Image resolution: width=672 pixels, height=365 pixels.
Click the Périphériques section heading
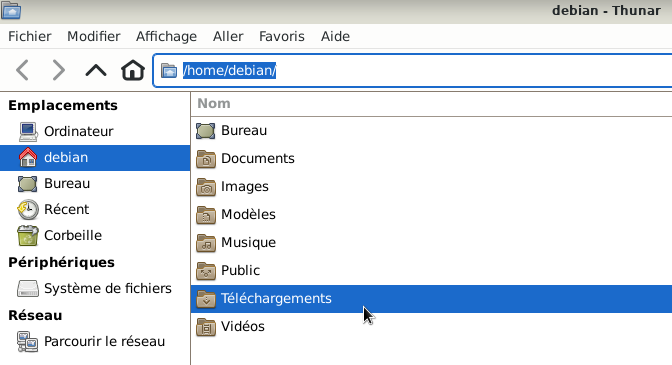tap(61, 262)
